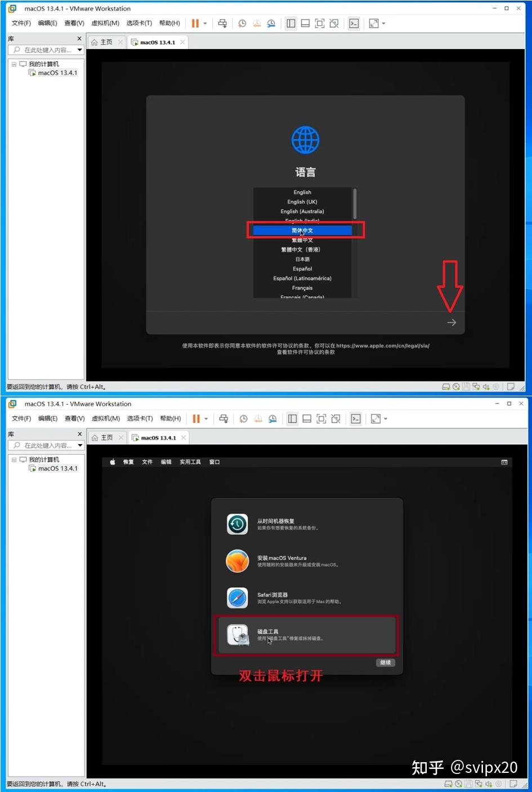
Task: Click the language list scrollbar
Action: coord(355,204)
